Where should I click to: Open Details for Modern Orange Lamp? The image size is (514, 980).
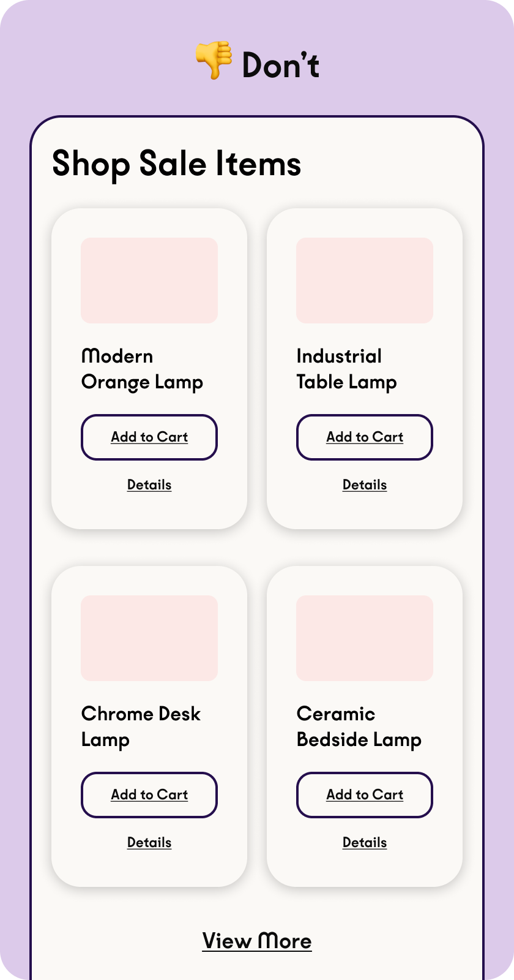click(x=149, y=485)
